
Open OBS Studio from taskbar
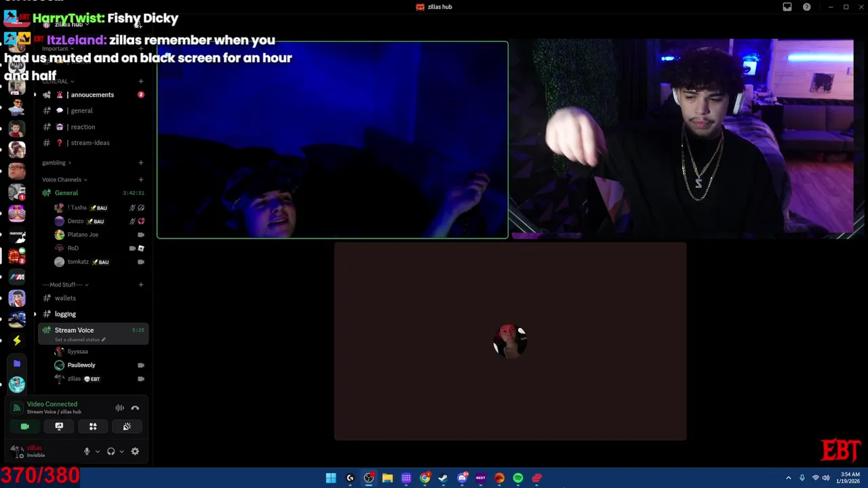point(369,478)
